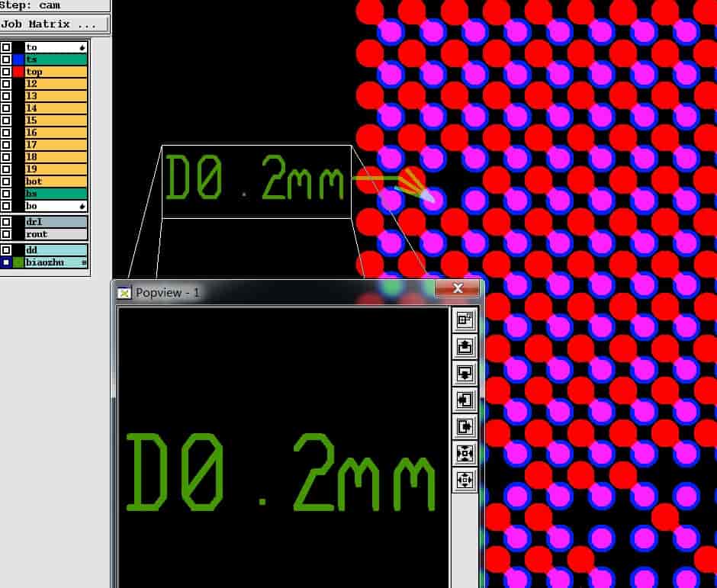Toggle display checkbox for layer 16
This screenshot has width=717, height=588.
coord(6,133)
